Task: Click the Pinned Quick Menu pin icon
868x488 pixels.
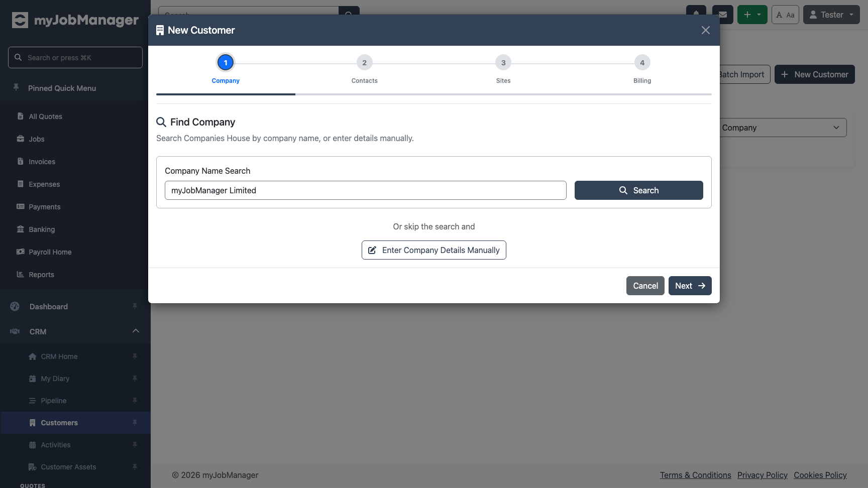Action: pos(16,87)
